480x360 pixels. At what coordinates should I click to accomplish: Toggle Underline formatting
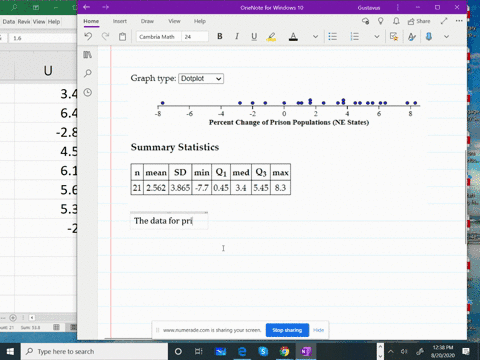pos(254,36)
